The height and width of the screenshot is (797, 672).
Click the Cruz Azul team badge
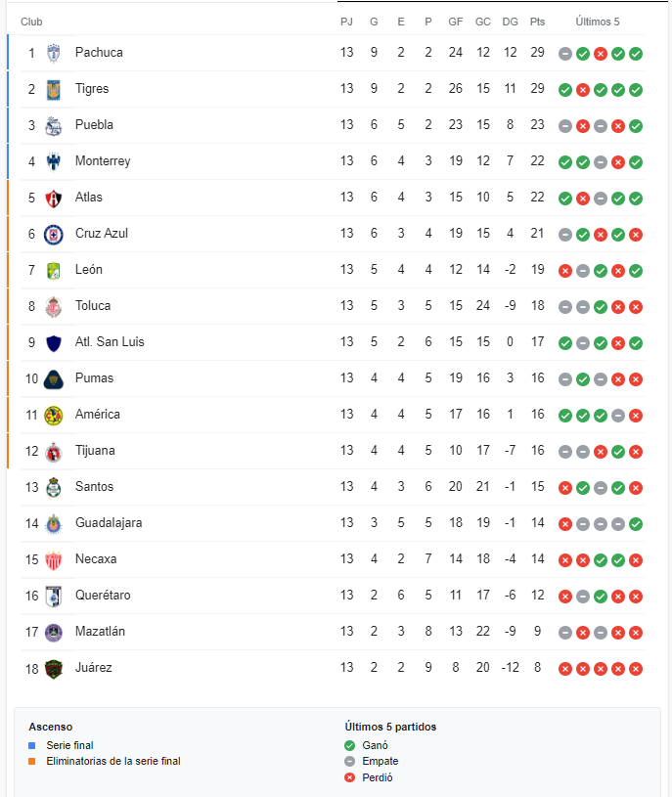click(x=53, y=234)
